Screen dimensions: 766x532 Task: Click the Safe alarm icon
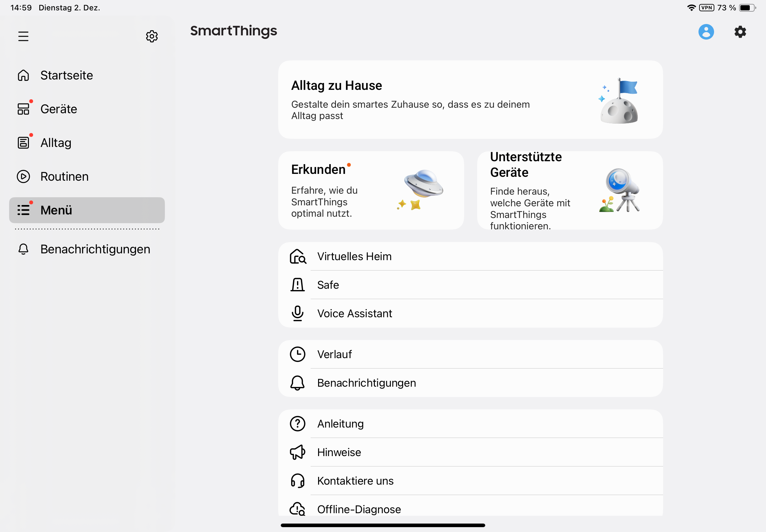click(297, 285)
